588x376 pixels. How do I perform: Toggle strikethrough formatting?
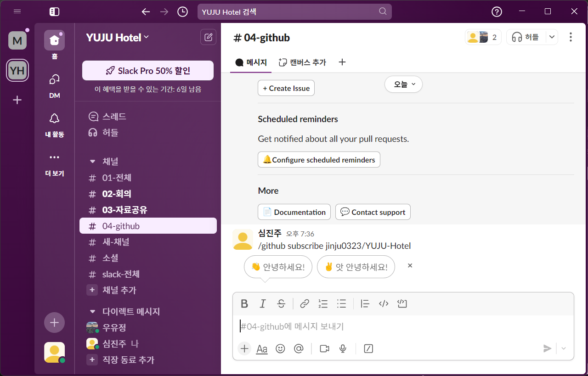[281, 303]
